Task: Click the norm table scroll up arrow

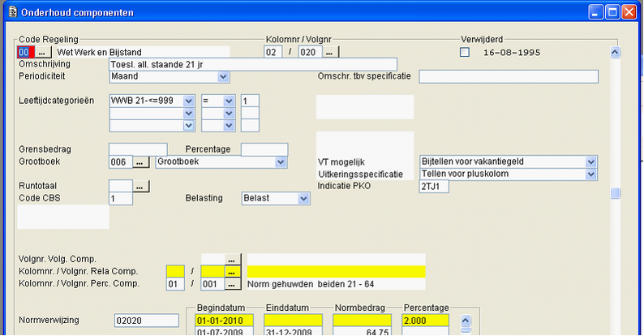Action: pyautogui.click(x=466, y=320)
